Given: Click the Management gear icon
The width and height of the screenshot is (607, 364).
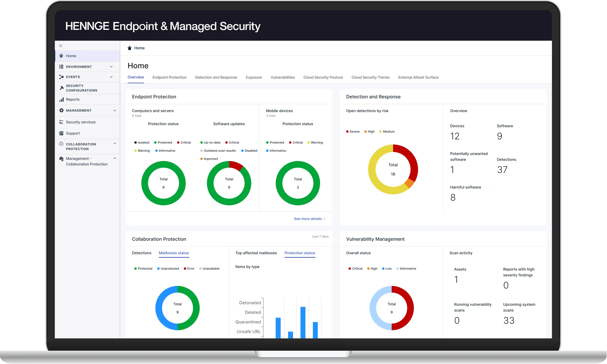Looking at the screenshot, I should (61, 110).
